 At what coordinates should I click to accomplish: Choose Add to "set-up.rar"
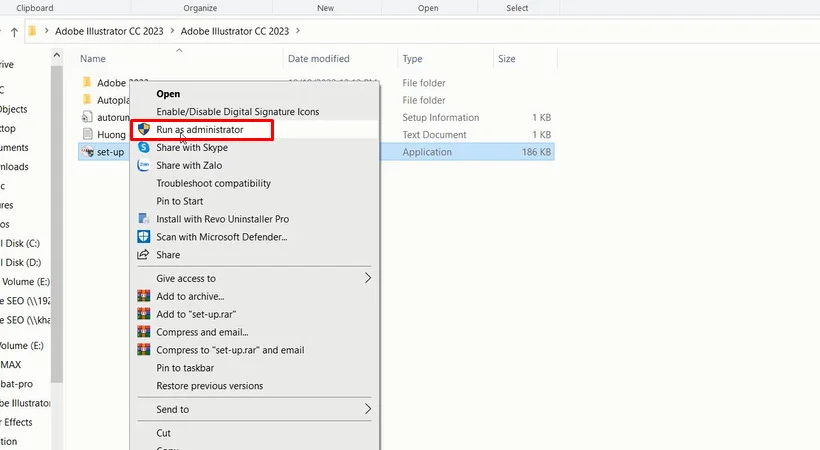pyautogui.click(x=196, y=314)
